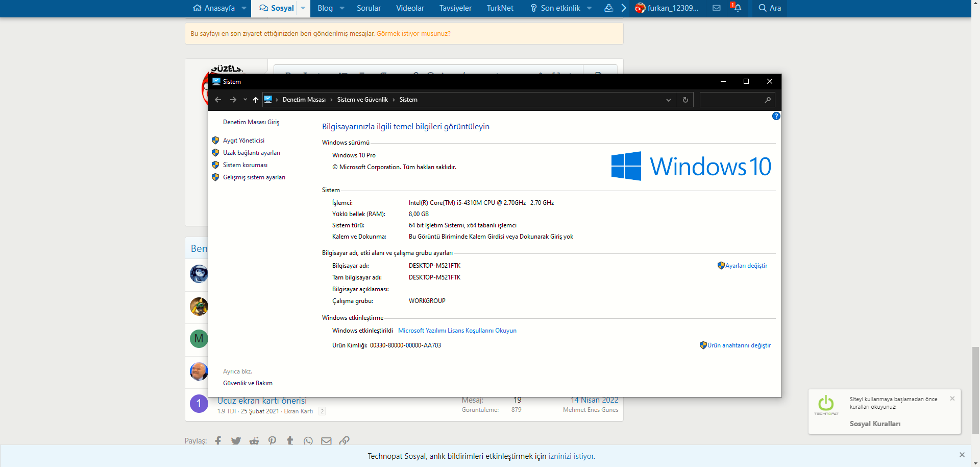980x467 pixels.
Task: Click the browser page vertical scrollbar thumb
Action: [975, 390]
